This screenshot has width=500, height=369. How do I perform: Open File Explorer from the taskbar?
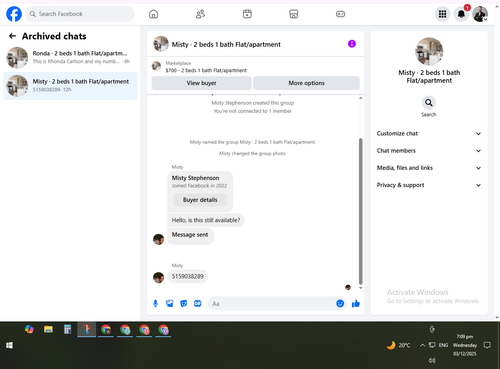point(48,330)
